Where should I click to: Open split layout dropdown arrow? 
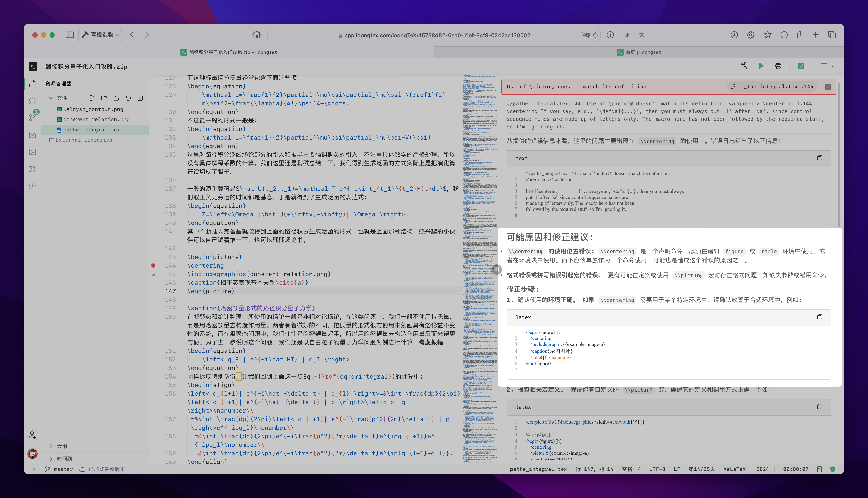pyautogui.click(x=833, y=66)
